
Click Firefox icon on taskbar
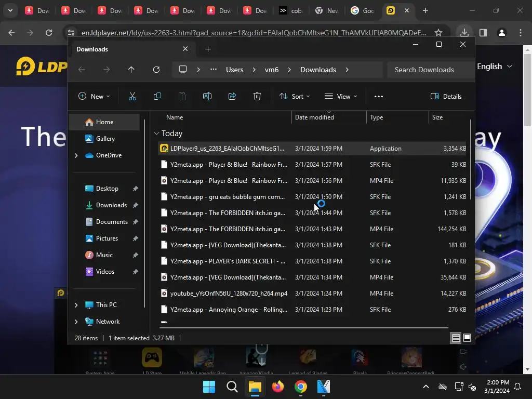278,387
